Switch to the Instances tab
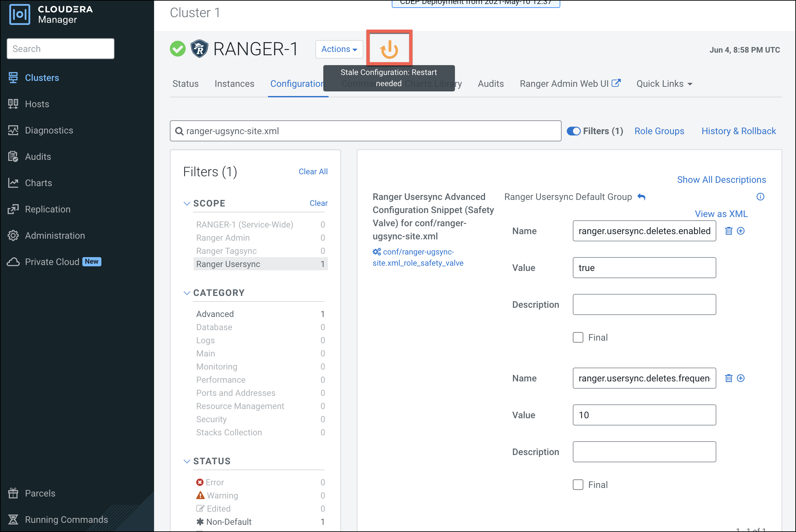This screenshot has height=532, width=796. tap(234, 84)
